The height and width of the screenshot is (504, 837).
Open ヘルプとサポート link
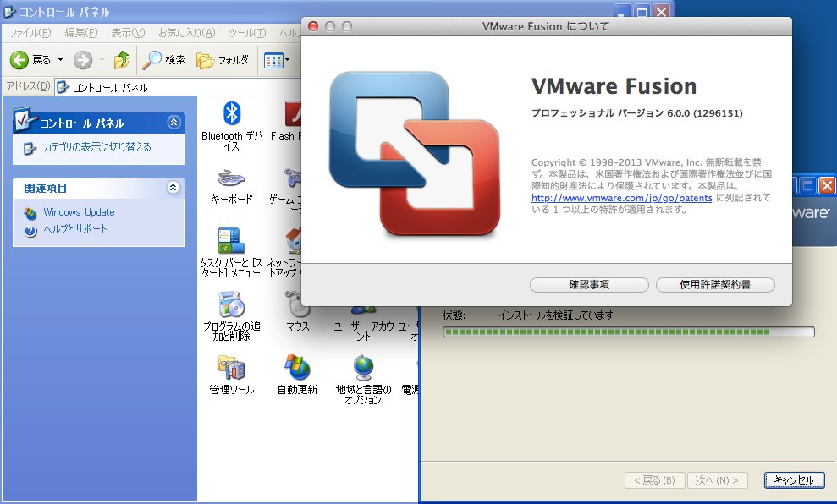coord(75,229)
